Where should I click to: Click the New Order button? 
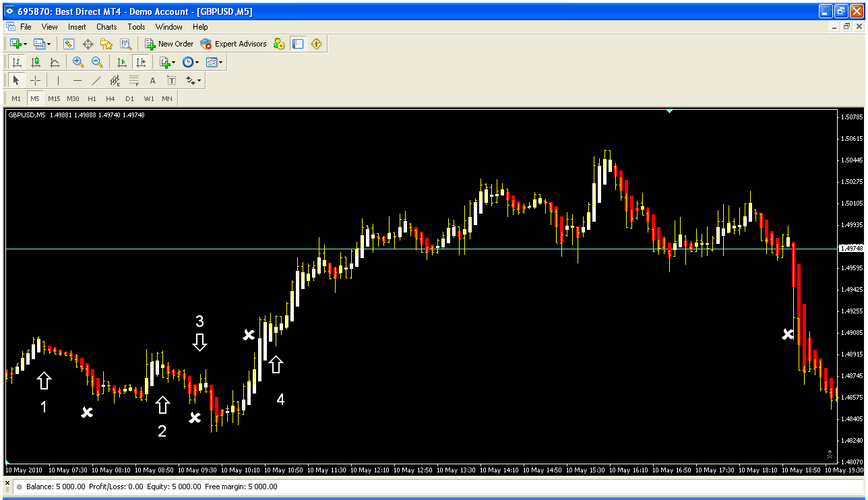point(169,44)
